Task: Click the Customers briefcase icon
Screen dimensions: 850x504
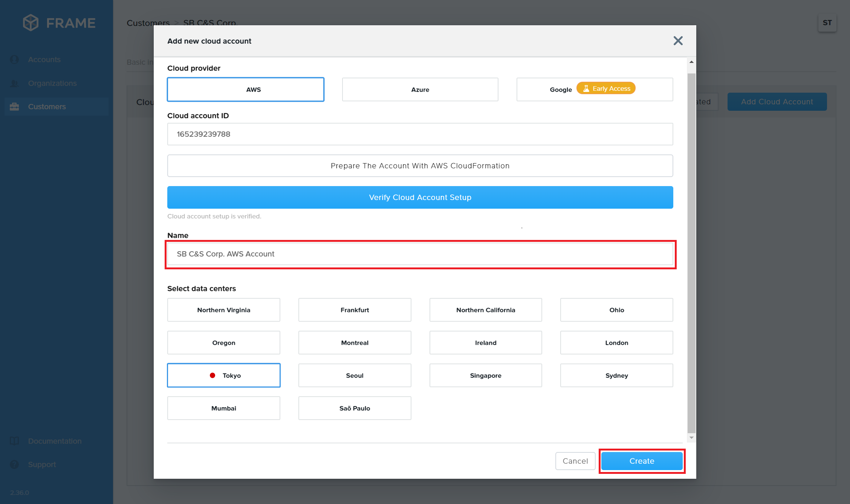Action: pyautogui.click(x=14, y=107)
